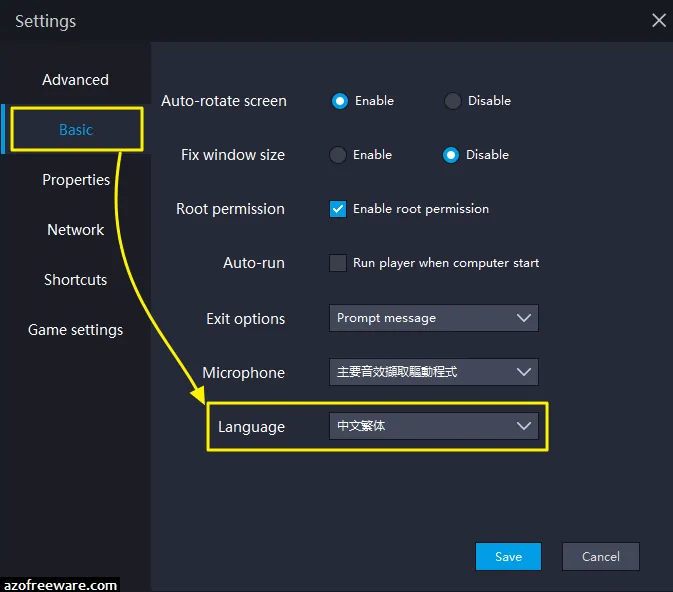Go to the Shortcuts tab

(76, 280)
